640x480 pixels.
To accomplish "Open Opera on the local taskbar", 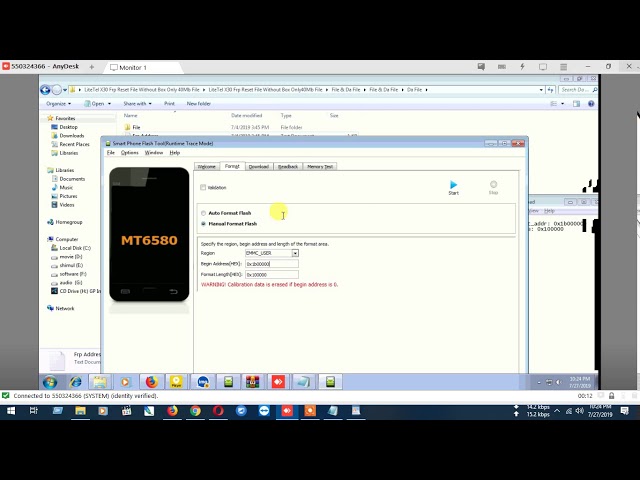I will tap(218, 411).
